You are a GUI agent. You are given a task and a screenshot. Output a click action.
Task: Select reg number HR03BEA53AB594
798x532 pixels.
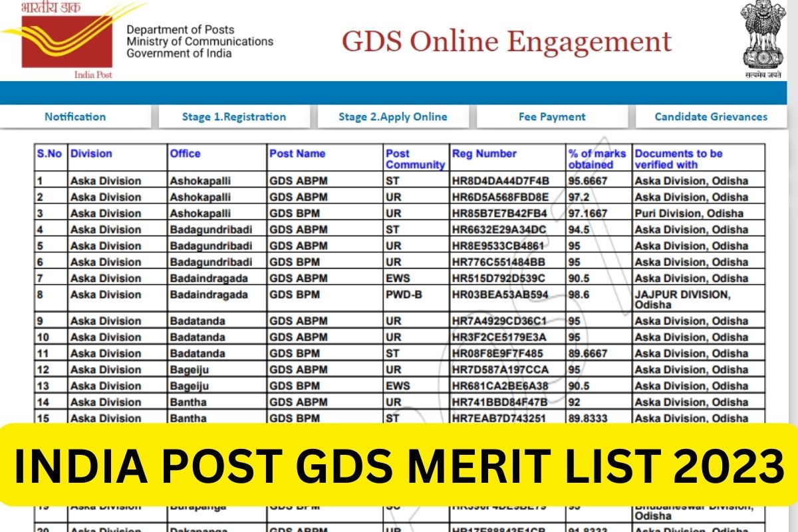tap(500, 295)
